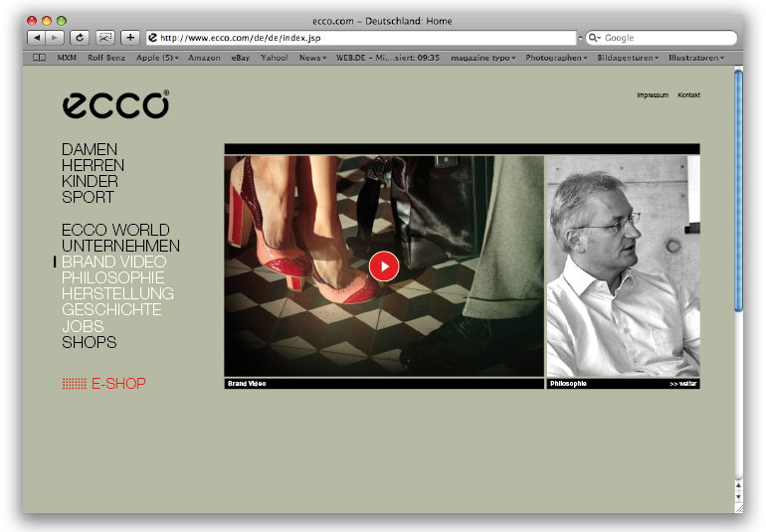Viewport: 766px width, 532px height.
Task: Select SHOPS in the side menu
Action: click(x=89, y=342)
